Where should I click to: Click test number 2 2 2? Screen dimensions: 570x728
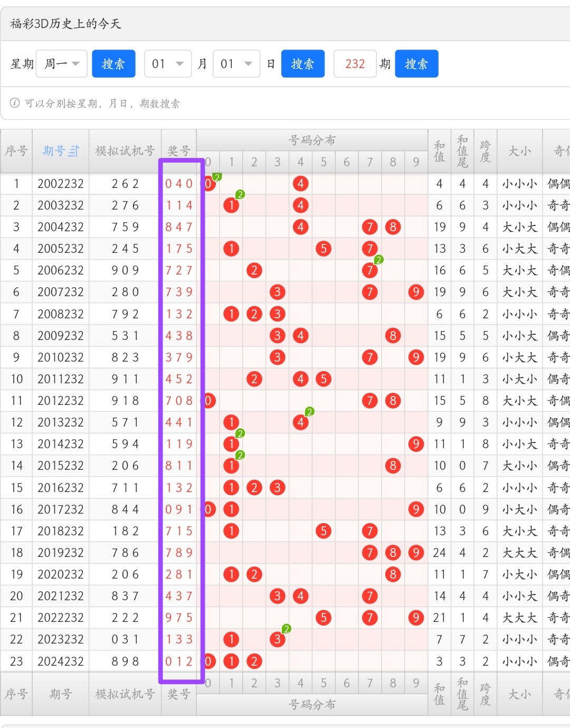125,618
